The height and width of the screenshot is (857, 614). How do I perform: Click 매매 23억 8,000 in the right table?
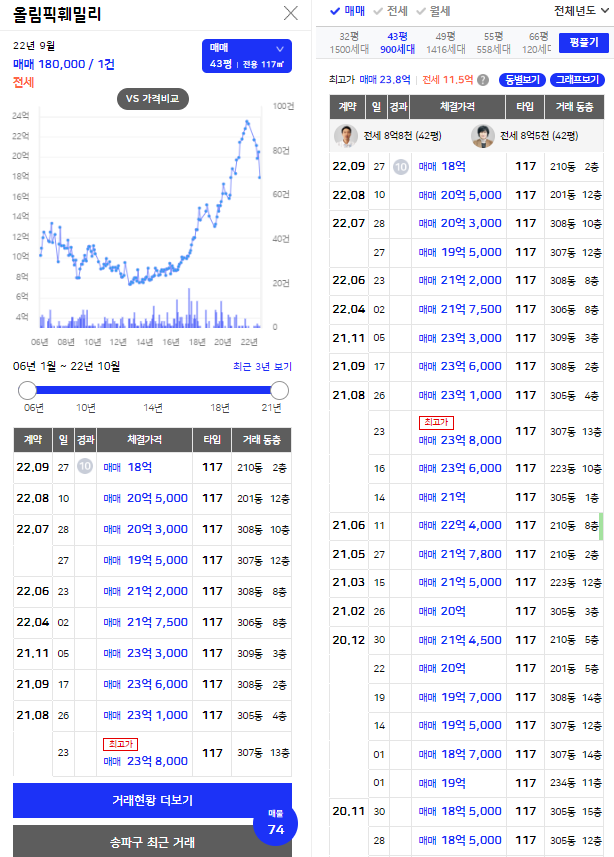click(460, 440)
